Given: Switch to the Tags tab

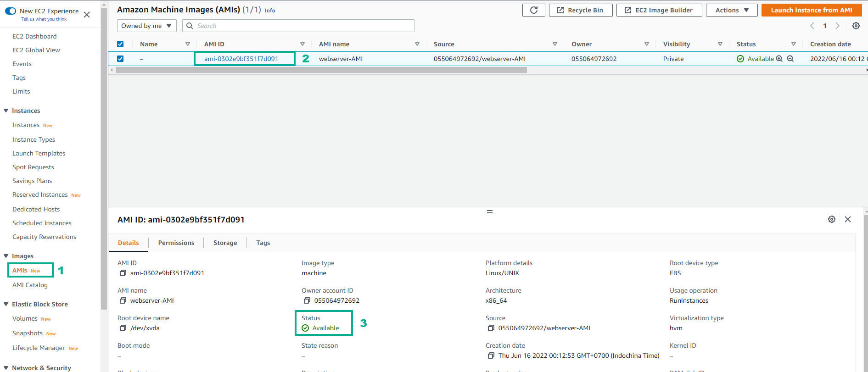Looking at the screenshot, I should point(263,243).
